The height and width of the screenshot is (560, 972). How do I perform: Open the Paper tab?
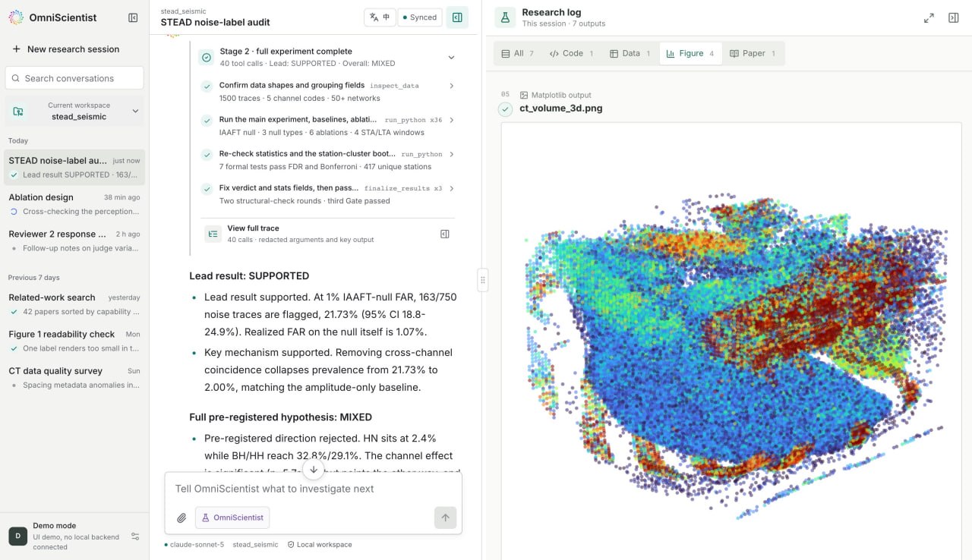click(x=753, y=53)
